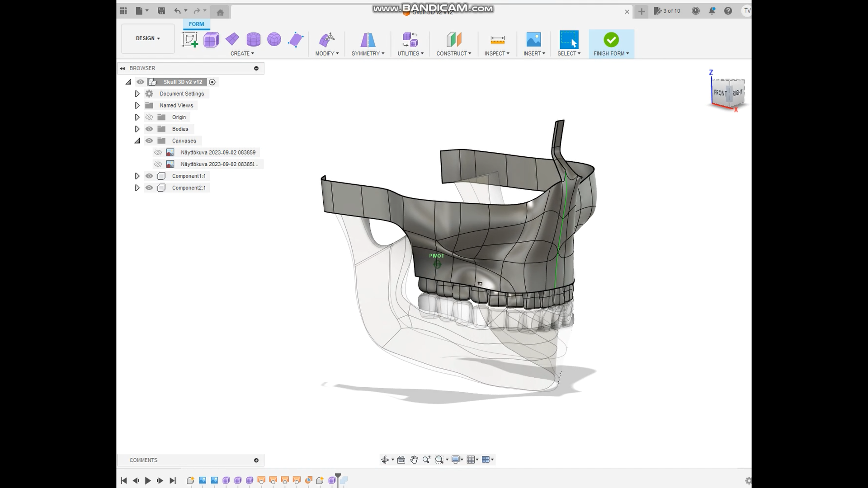Open the Mirror symmetry tool
This screenshot has height=488, width=868.
[x=368, y=39]
